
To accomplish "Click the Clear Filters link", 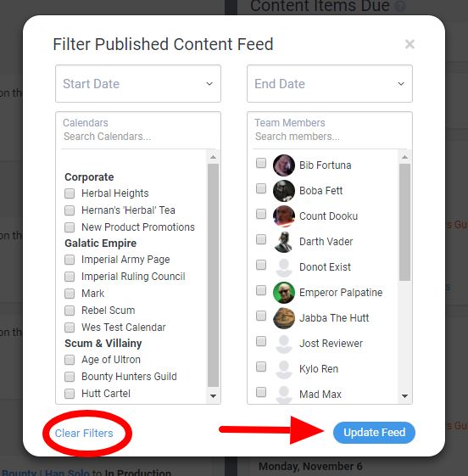I will (x=84, y=434).
